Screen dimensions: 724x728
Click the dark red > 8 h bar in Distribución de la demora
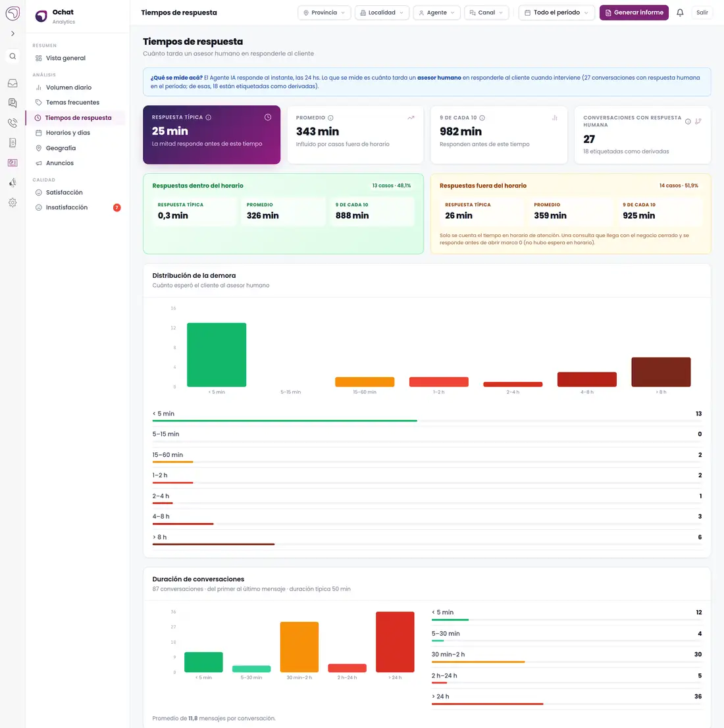tap(661, 372)
